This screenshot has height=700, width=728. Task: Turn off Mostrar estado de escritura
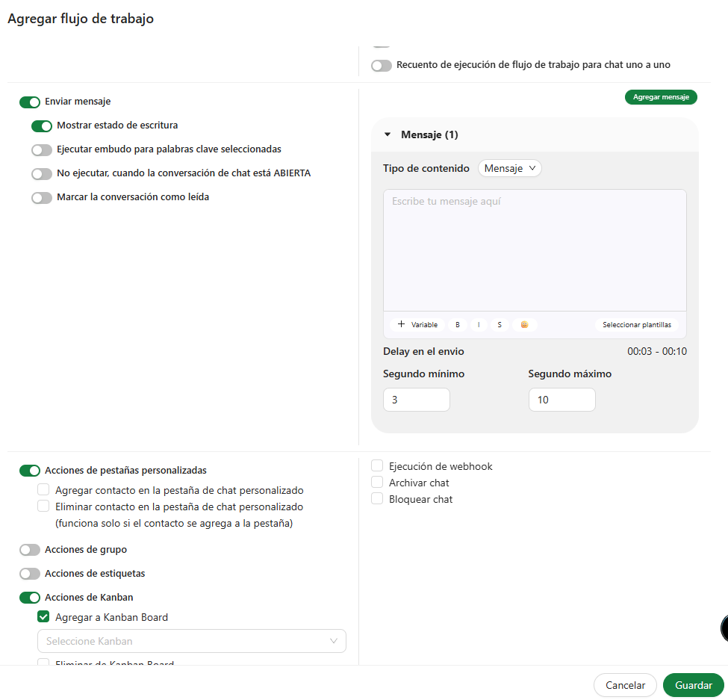click(x=42, y=126)
